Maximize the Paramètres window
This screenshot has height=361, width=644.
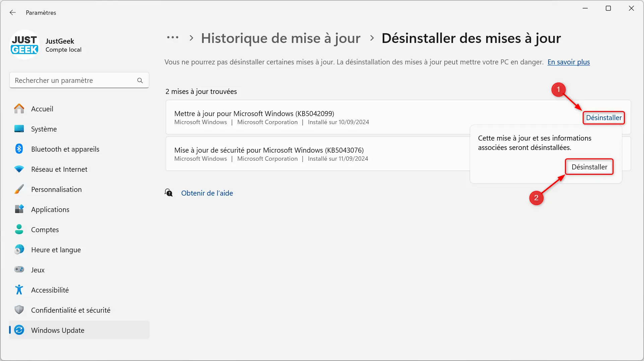[608, 8]
